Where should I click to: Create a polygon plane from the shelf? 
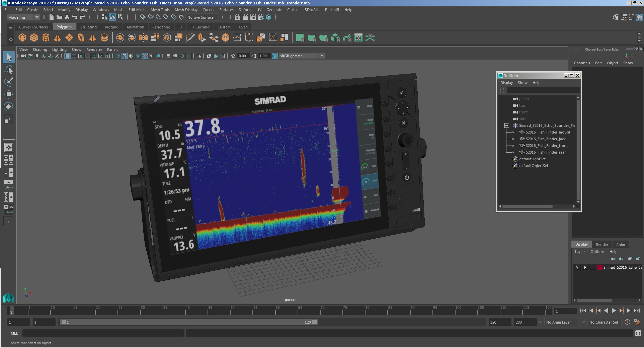click(69, 38)
